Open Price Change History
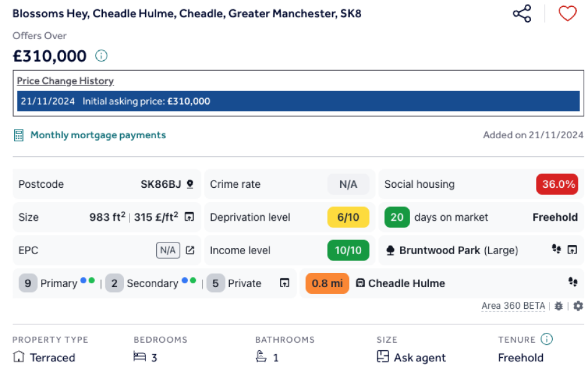This screenshot has width=588, height=372. pos(64,81)
